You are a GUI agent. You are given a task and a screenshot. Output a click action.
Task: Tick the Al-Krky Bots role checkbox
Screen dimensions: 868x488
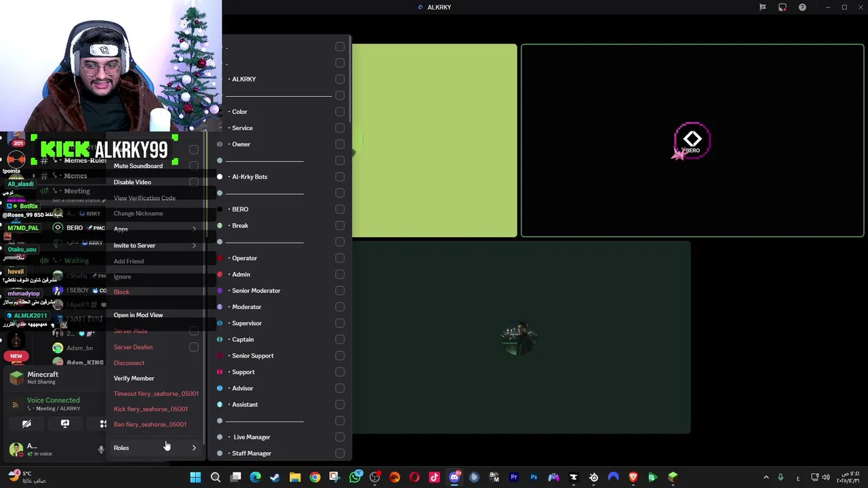pos(340,177)
